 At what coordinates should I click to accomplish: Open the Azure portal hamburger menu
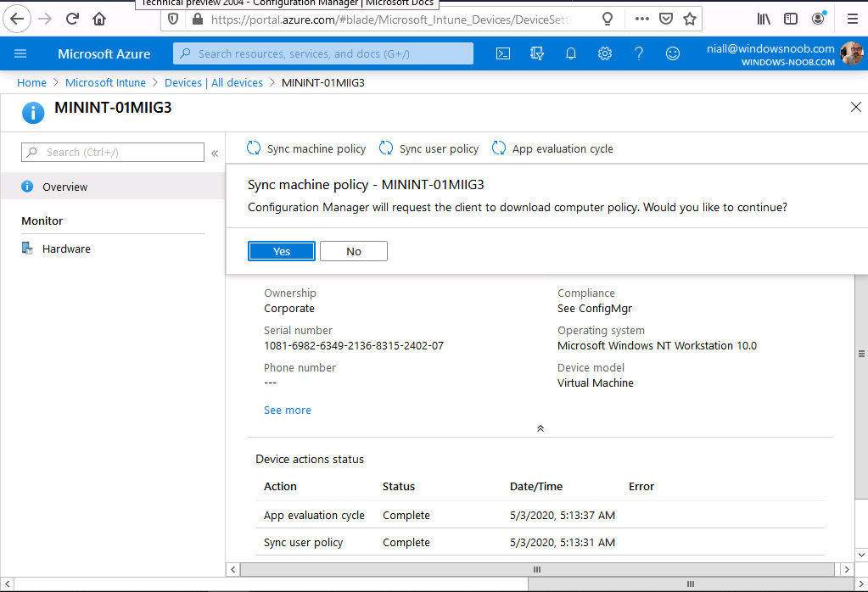(x=20, y=53)
